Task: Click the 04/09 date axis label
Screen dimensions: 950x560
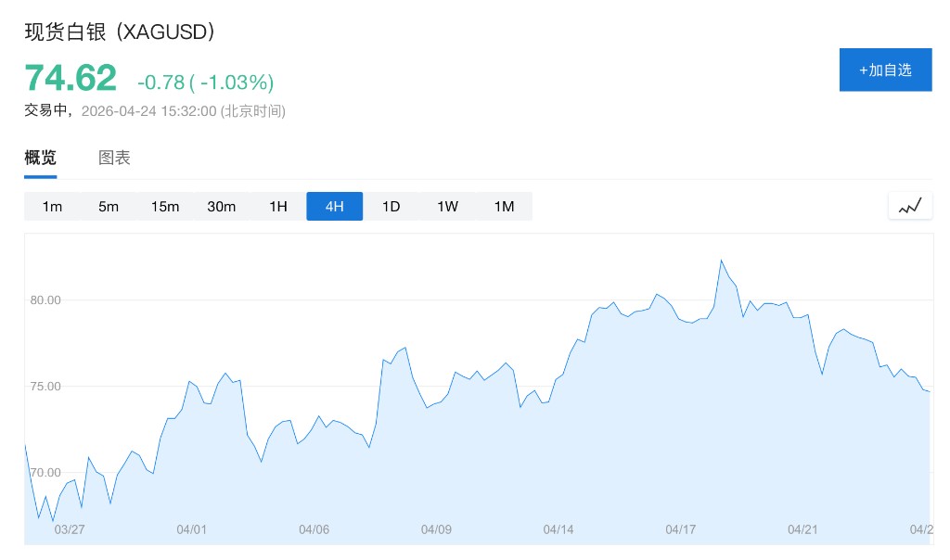Action: pos(436,529)
